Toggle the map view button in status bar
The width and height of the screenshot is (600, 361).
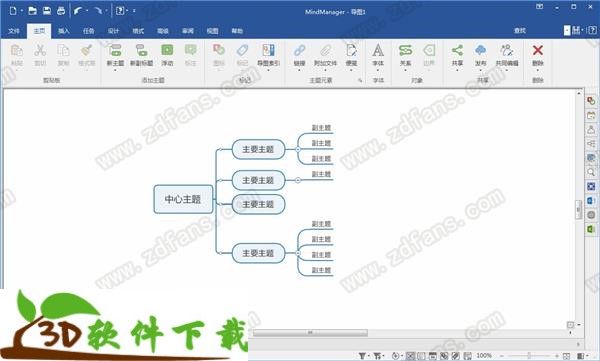tap(410, 356)
